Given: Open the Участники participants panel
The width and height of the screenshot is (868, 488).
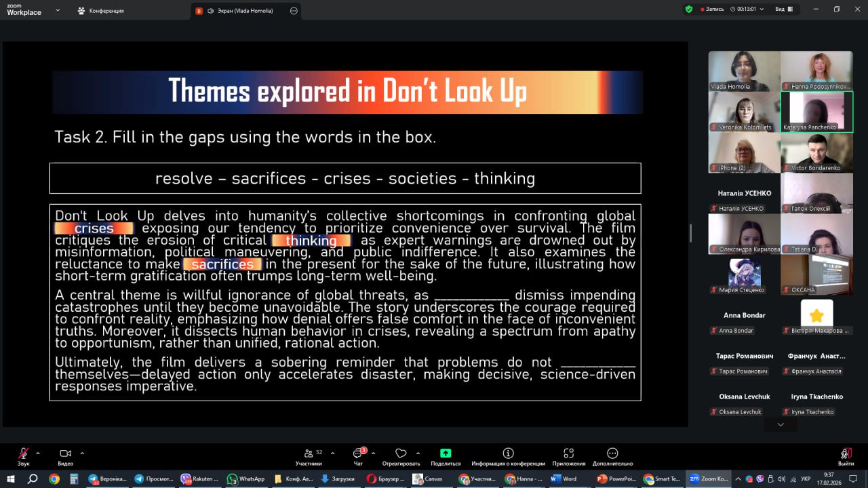Looking at the screenshot, I should 309,453.
